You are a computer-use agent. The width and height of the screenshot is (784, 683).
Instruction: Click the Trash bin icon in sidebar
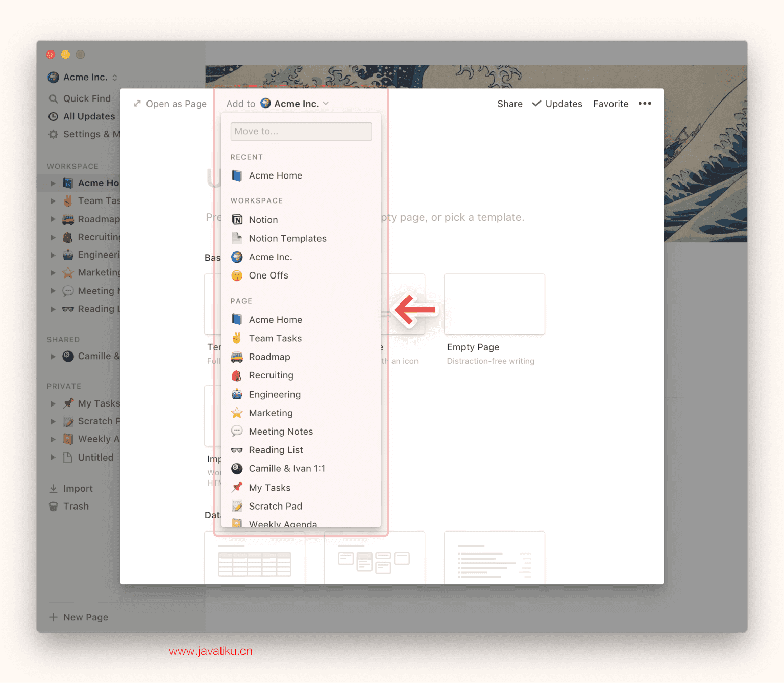[53, 506]
